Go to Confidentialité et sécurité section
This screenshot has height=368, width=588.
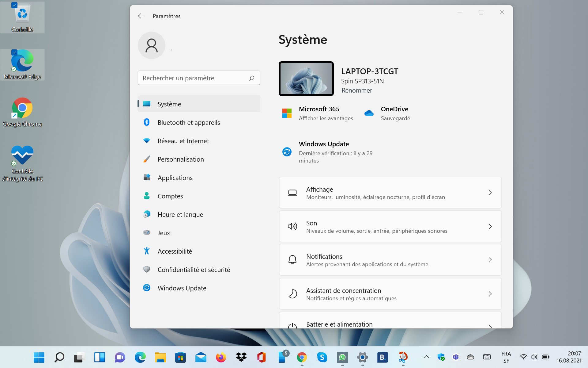(194, 270)
